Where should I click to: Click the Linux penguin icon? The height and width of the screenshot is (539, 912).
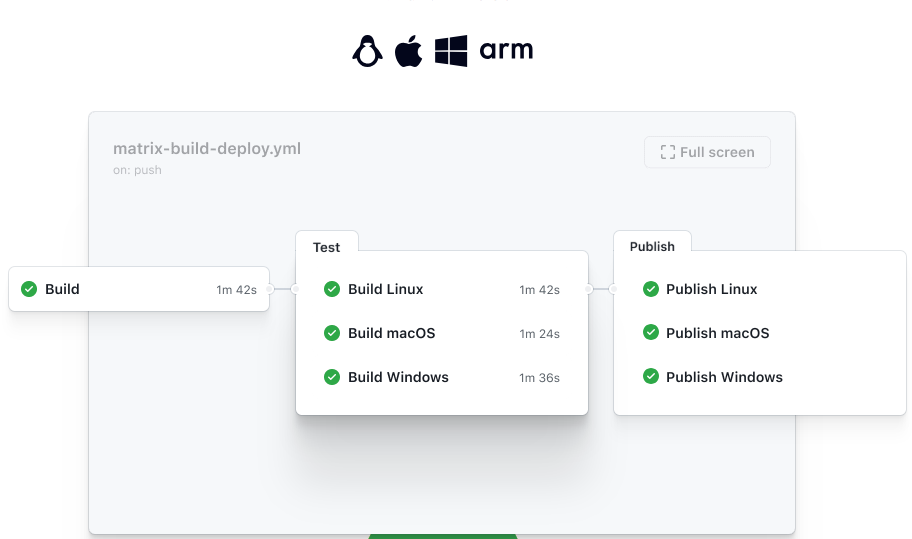click(368, 51)
